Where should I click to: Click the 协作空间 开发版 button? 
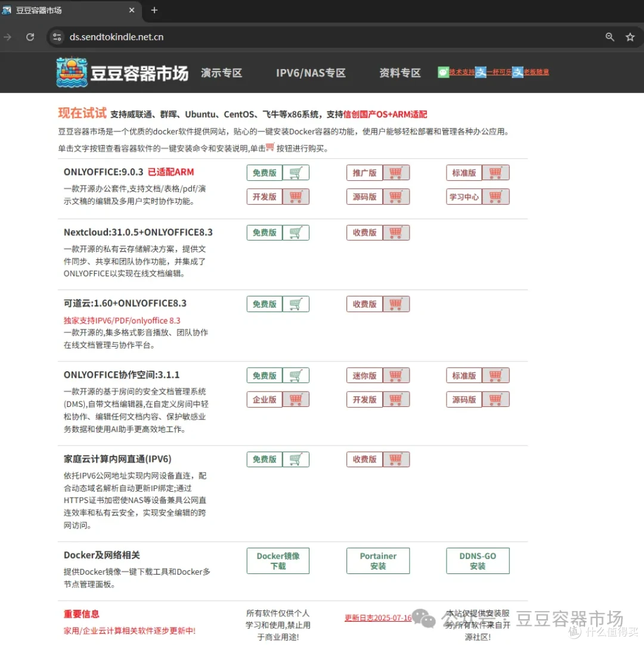tap(364, 399)
